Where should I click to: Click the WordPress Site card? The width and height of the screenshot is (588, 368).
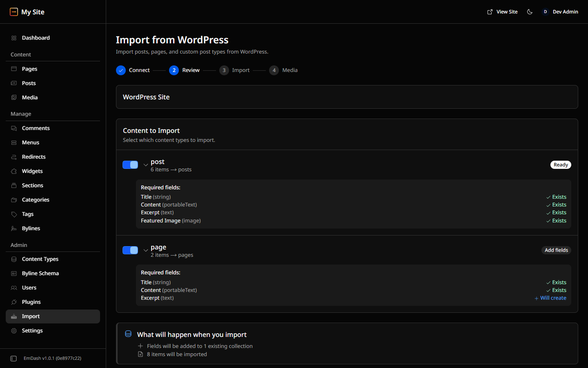click(x=347, y=97)
